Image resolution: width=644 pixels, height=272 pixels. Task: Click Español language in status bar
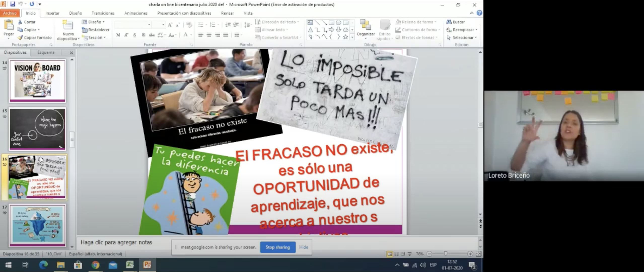click(x=96, y=254)
